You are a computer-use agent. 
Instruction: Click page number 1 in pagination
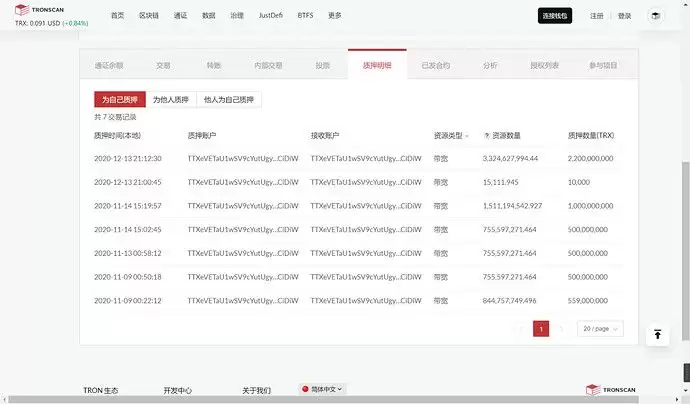(x=541, y=329)
